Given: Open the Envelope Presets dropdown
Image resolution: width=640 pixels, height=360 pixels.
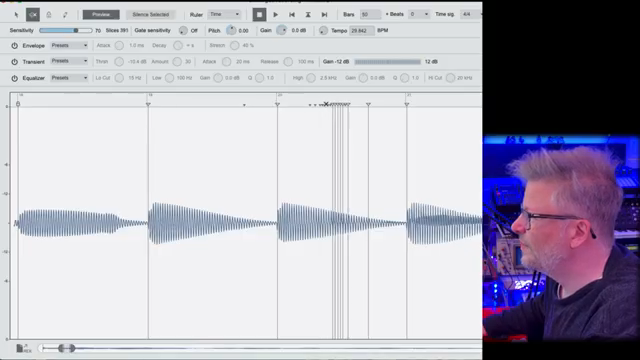Looking at the screenshot, I should pyautogui.click(x=69, y=45).
